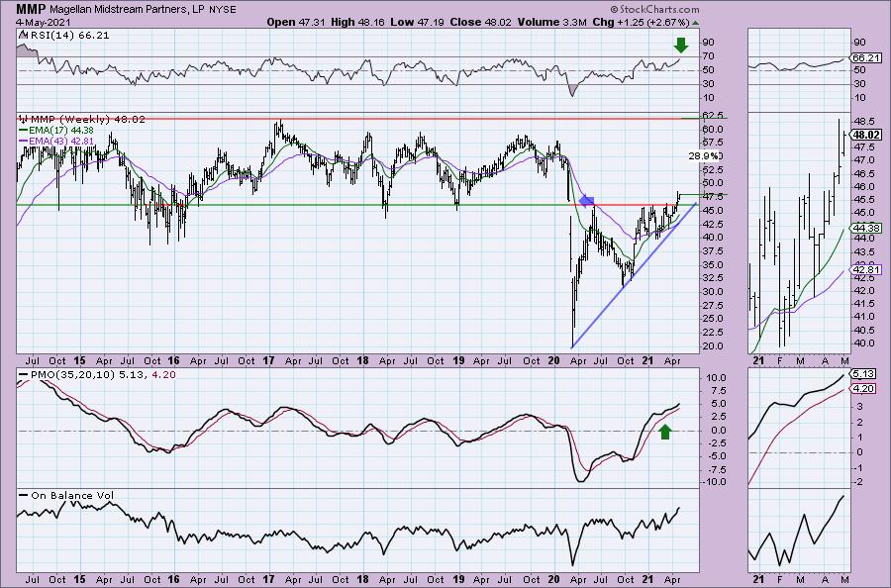The image size is (891, 588).
Task: Select the Volume 3.3M value
Action: tap(551, 22)
